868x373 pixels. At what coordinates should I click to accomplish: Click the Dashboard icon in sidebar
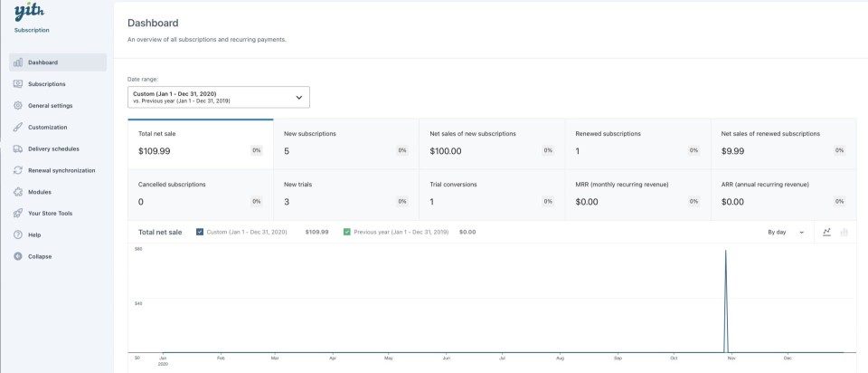(18, 62)
